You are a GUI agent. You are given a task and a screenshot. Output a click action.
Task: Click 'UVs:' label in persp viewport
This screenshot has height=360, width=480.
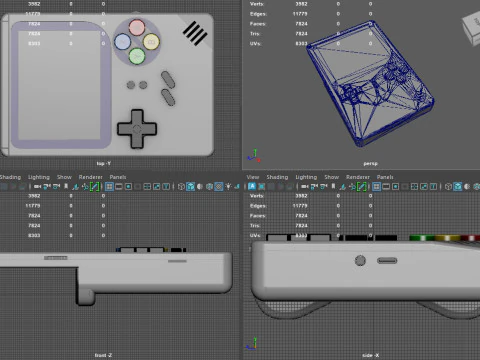click(255, 44)
